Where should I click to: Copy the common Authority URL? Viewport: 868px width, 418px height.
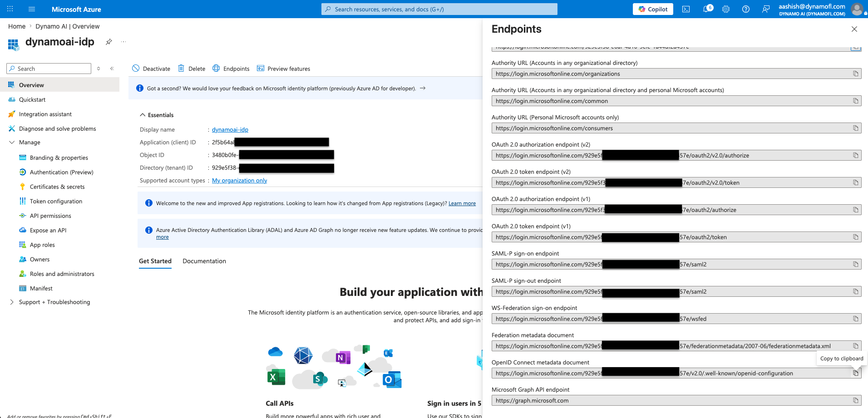(856, 101)
